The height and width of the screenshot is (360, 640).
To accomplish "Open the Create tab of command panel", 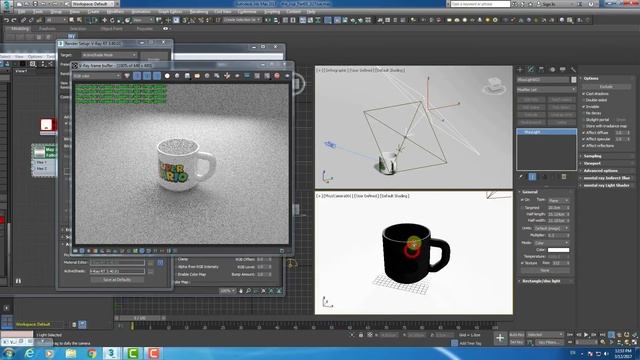I will pyautogui.click(x=520, y=70).
